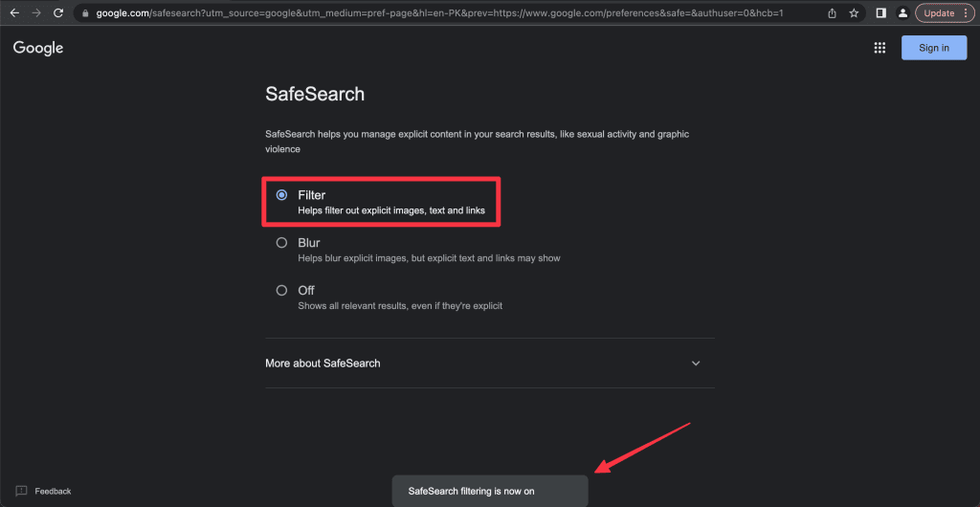
Task: Select the Blur radio option
Action: pos(282,243)
